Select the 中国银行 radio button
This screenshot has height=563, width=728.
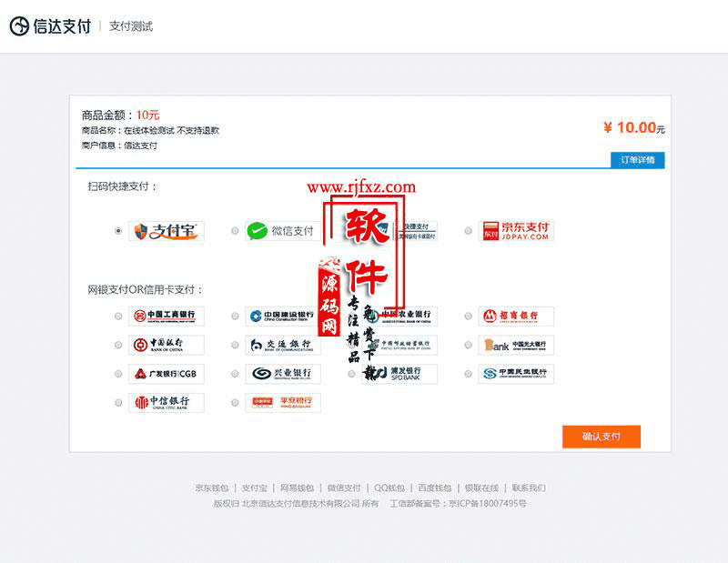point(118,345)
